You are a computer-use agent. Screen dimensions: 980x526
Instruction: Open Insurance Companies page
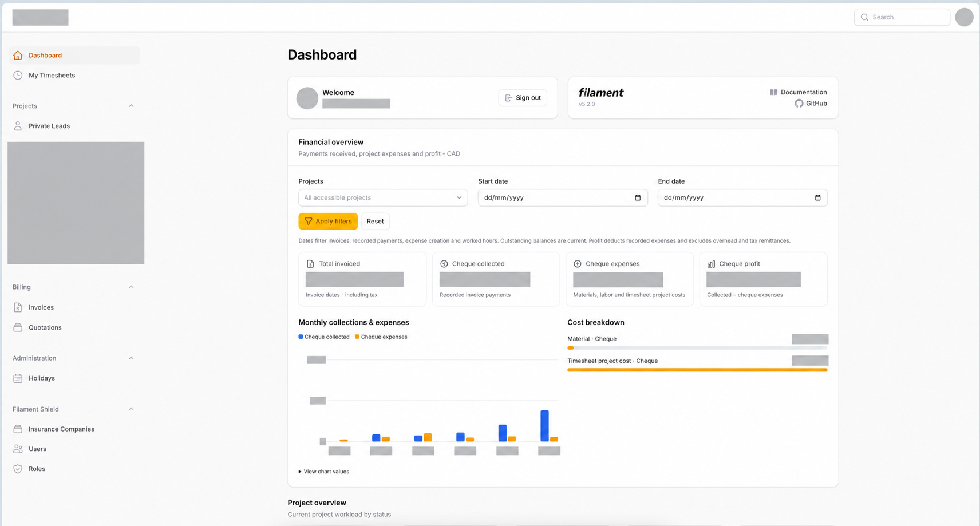[74, 429]
